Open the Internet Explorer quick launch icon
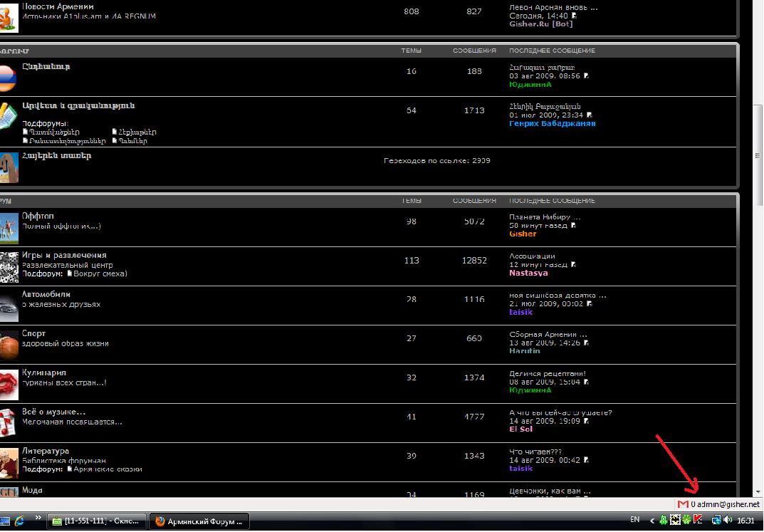This screenshot has width=764, height=532. pyautogui.click(x=19, y=521)
